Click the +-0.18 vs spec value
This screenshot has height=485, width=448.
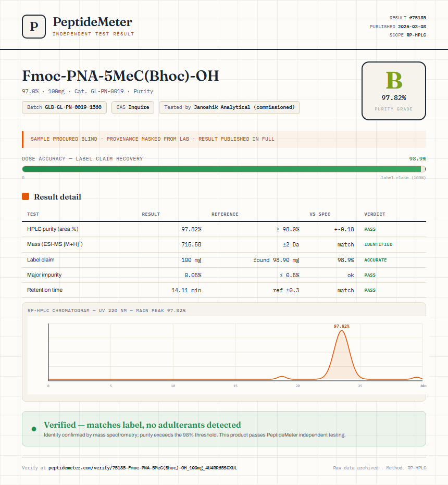click(x=344, y=229)
